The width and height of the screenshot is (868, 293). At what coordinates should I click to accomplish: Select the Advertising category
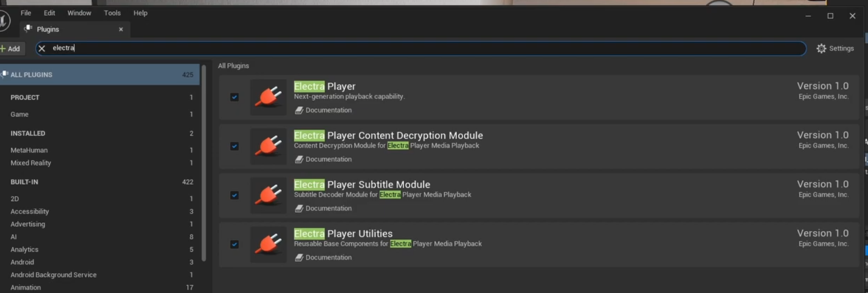coord(100,224)
